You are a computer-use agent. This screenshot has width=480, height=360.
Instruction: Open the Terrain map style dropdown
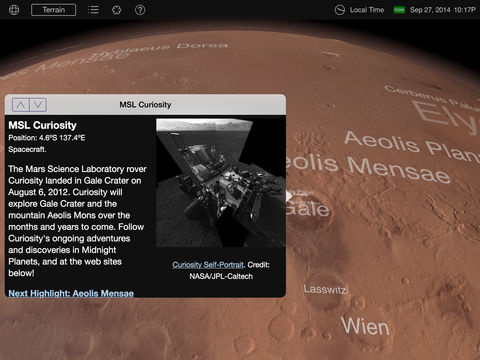coord(53,10)
